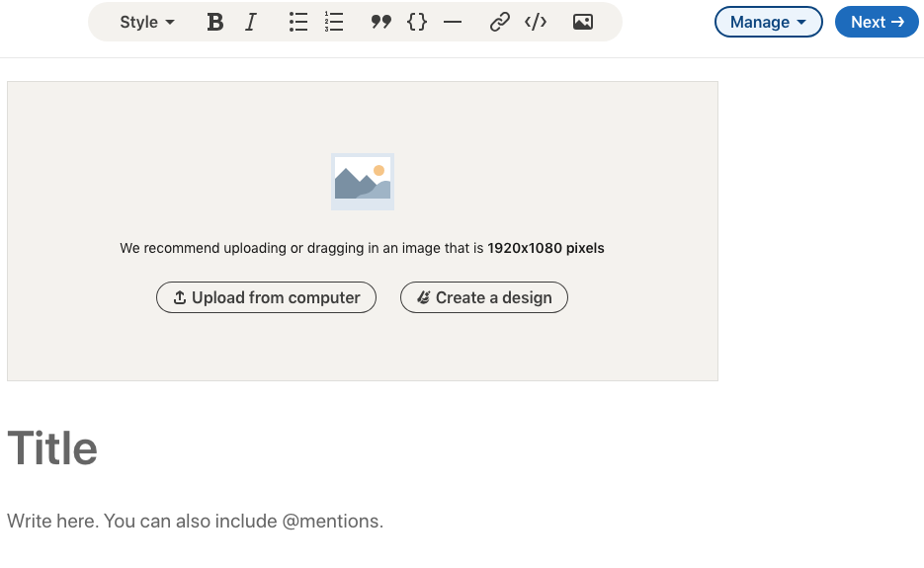Image resolution: width=924 pixels, height=568 pixels.
Task: Click the arrow beside the Style label
Action: [170, 23]
